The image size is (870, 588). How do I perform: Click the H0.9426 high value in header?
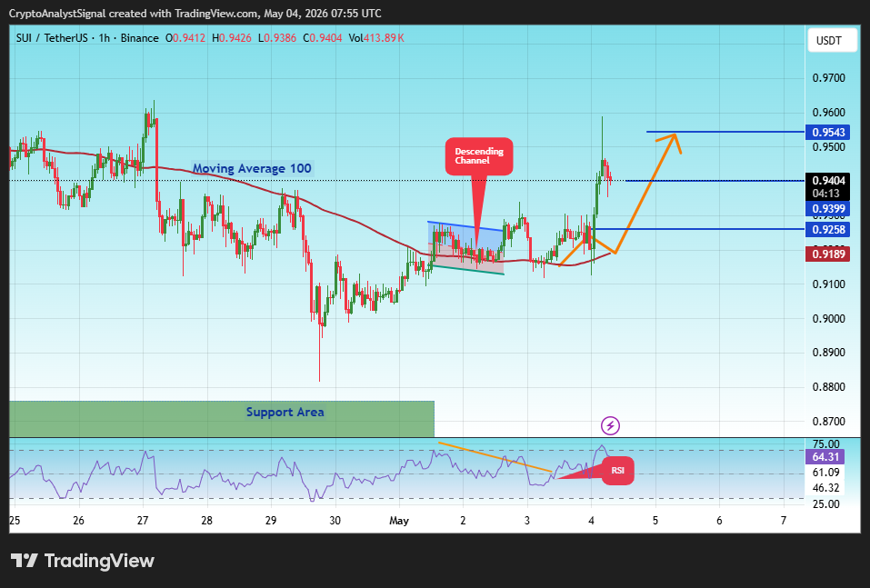(232, 38)
